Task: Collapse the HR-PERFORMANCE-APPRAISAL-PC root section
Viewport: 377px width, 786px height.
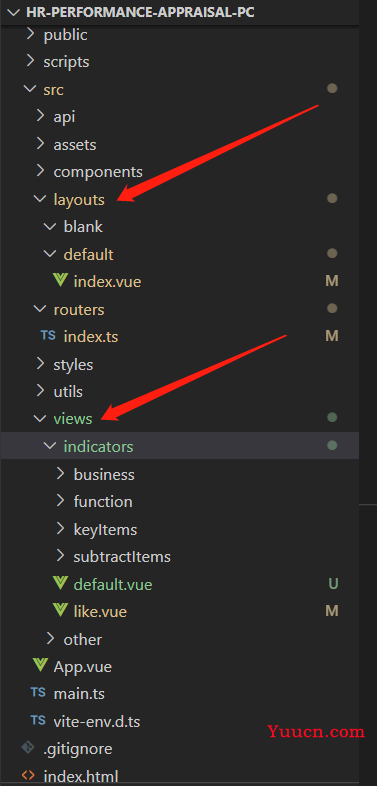Action: click(x=13, y=12)
